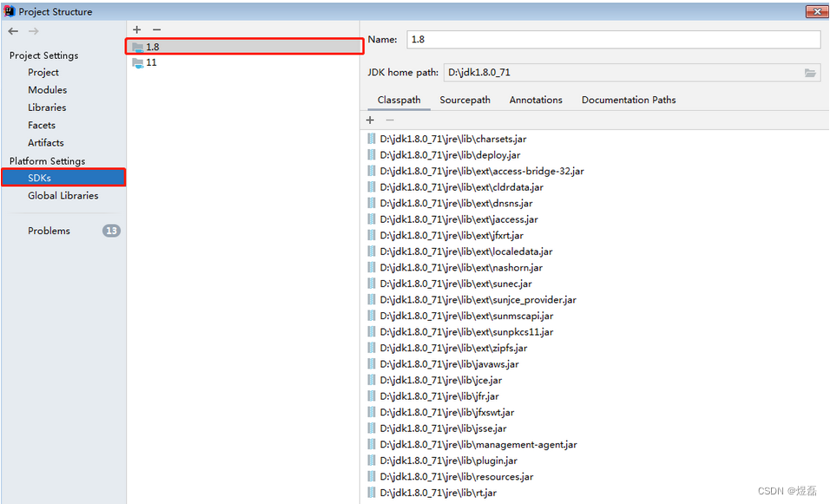Screen dimensions: 830x504
Task: Open Modules under Project Settings
Action: point(47,89)
